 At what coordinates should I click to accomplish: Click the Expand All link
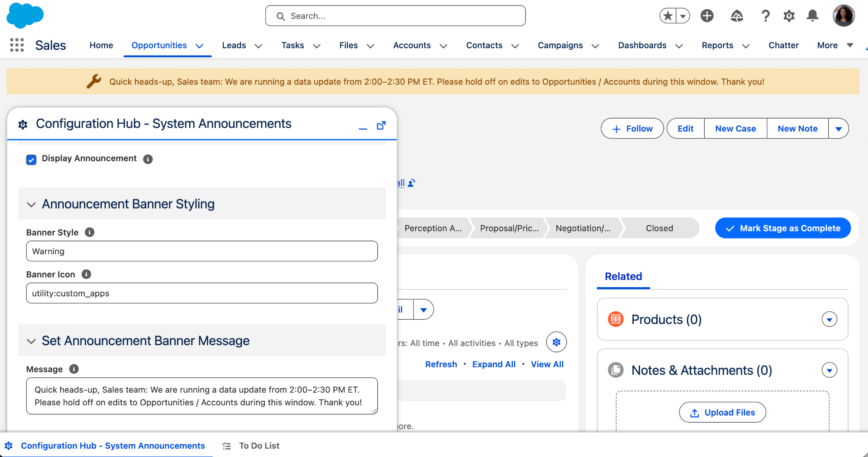pyautogui.click(x=493, y=364)
